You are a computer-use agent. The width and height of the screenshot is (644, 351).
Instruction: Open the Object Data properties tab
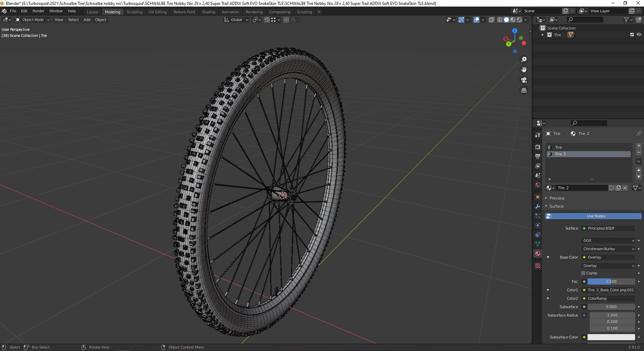[538, 244]
